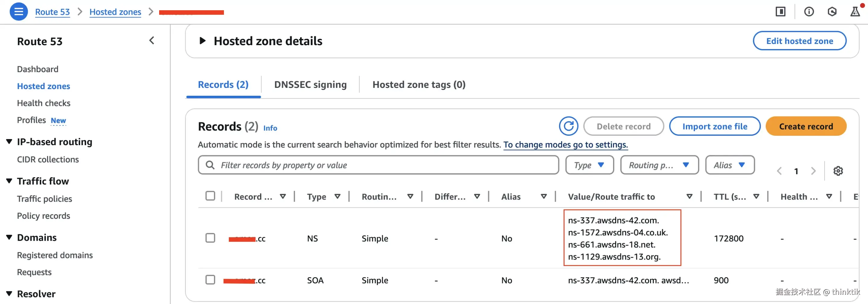The height and width of the screenshot is (304, 868).
Task: Go to next page of records
Action: click(813, 171)
